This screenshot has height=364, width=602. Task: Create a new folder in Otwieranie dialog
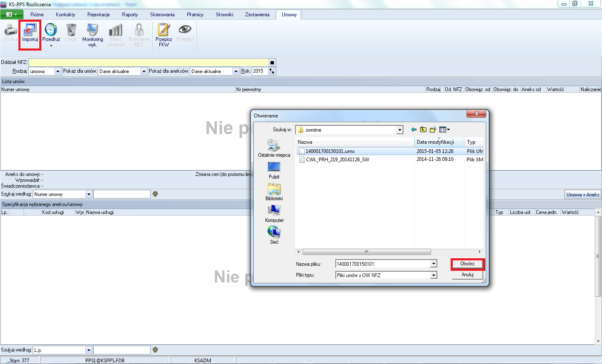433,130
